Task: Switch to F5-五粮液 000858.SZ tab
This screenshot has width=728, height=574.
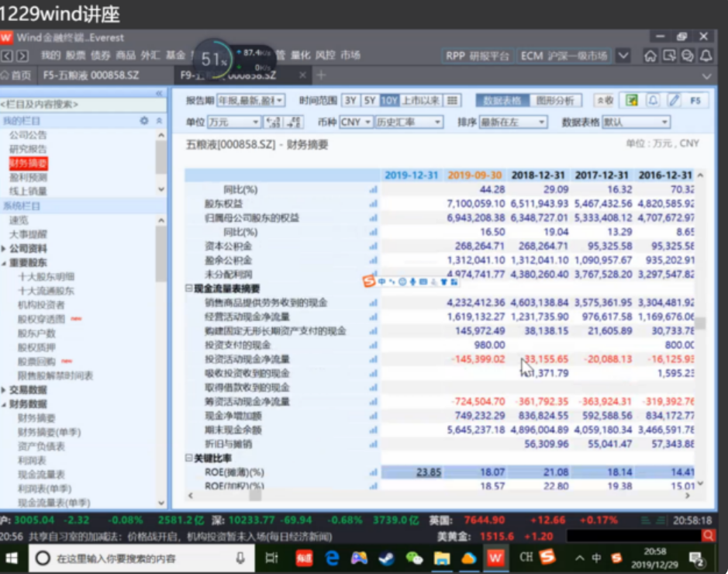Action: pos(91,75)
